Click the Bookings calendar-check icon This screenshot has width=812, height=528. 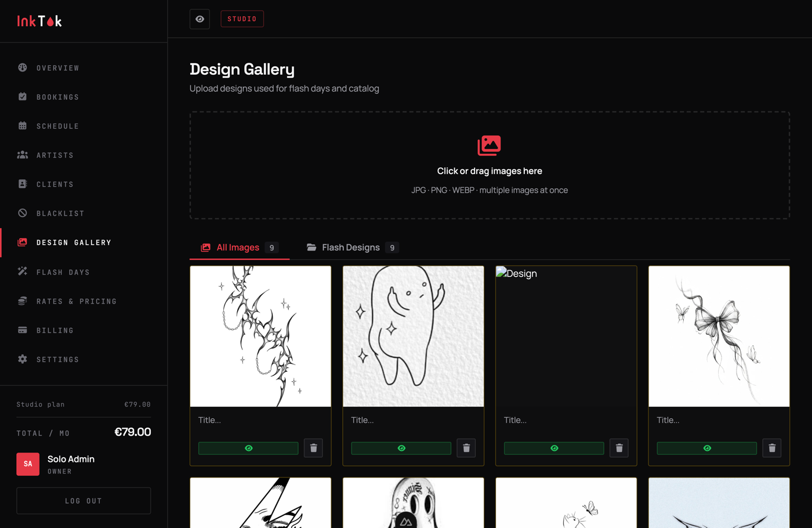click(23, 96)
